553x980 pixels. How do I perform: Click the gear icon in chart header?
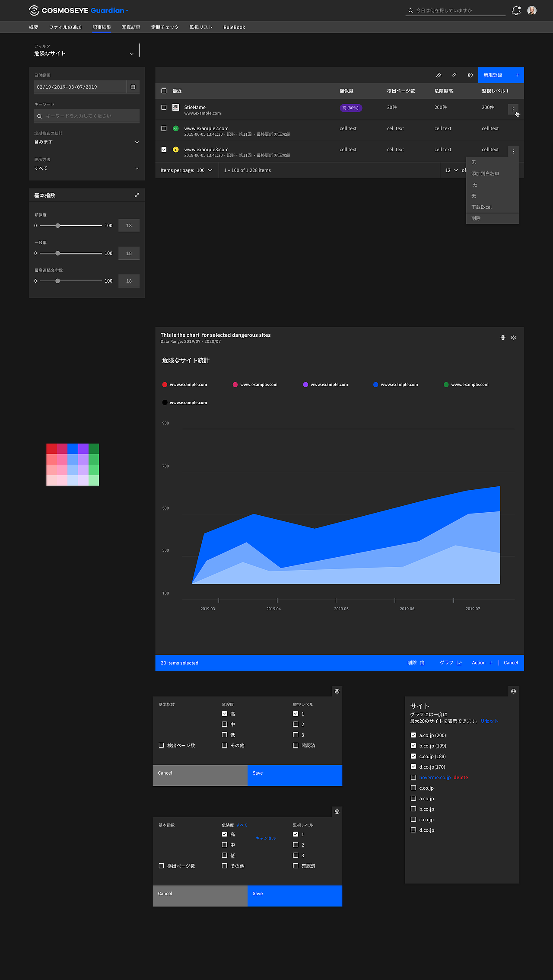click(x=514, y=338)
